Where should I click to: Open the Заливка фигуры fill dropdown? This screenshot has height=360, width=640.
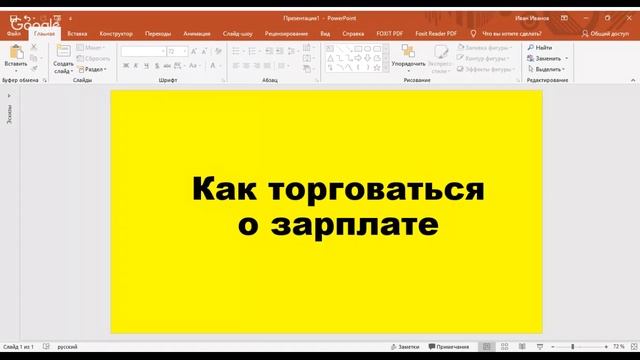click(x=485, y=48)
